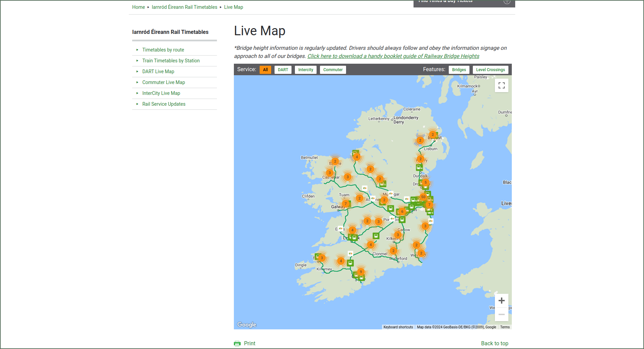644x349 pixels.
Task: Open the 50 cluster marker at Dublin
Action: [x=423, y=197]
